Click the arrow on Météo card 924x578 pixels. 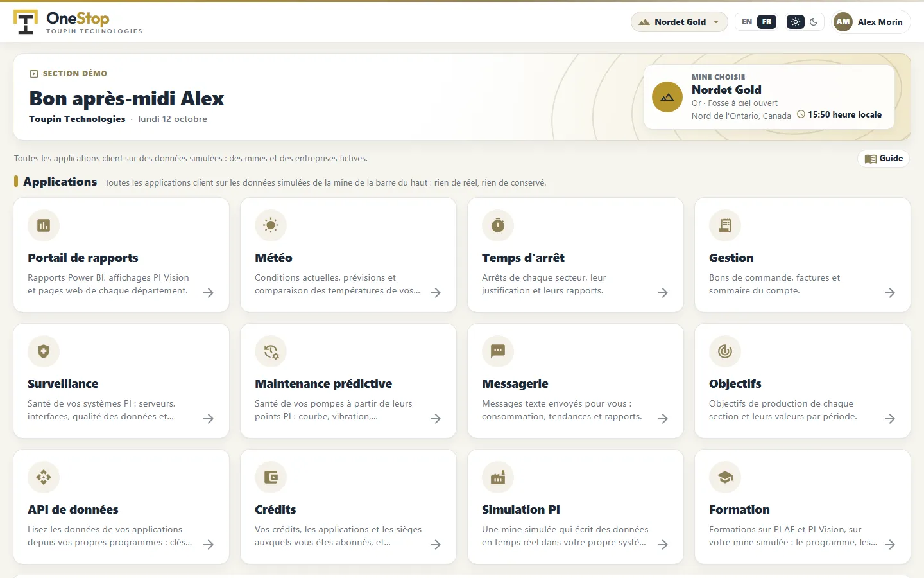click(436, 293)
